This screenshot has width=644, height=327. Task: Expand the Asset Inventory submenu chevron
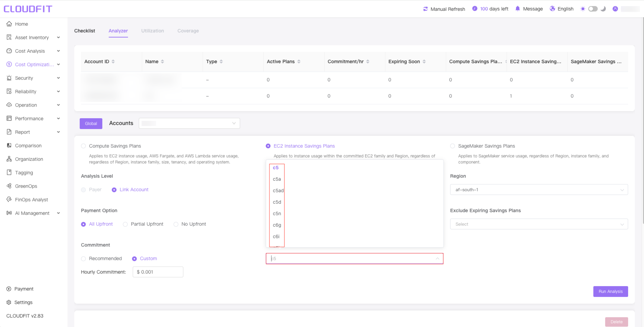[58, 37]
